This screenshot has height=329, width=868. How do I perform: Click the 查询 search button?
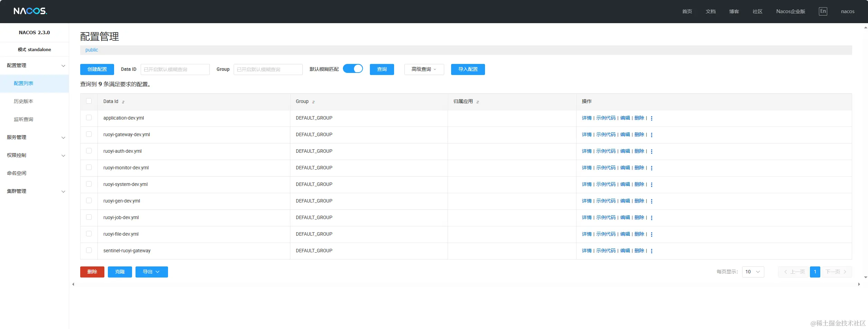tap(382, 69)
